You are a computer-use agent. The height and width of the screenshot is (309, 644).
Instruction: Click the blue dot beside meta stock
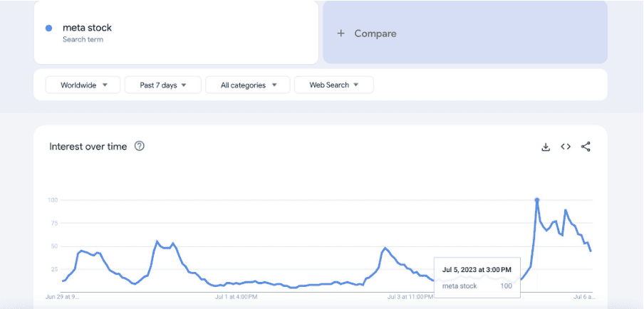(49, 28)
